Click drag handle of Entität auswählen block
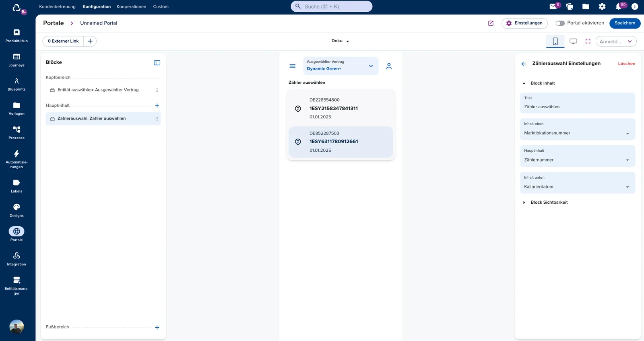Viewport: 644px width, 341px height. click(x=157, y=90)
